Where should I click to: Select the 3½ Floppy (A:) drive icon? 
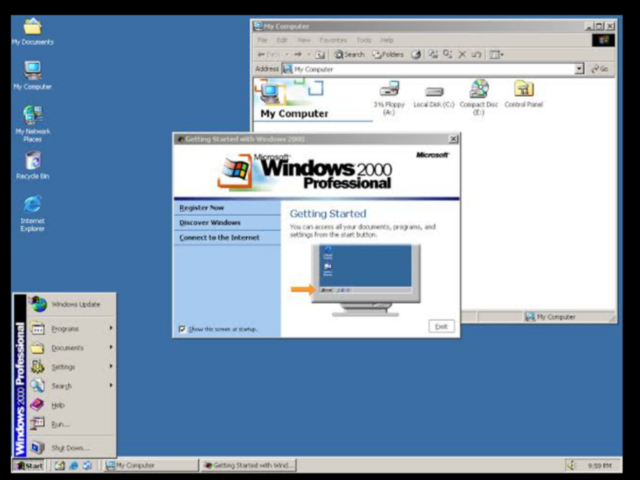389,97
